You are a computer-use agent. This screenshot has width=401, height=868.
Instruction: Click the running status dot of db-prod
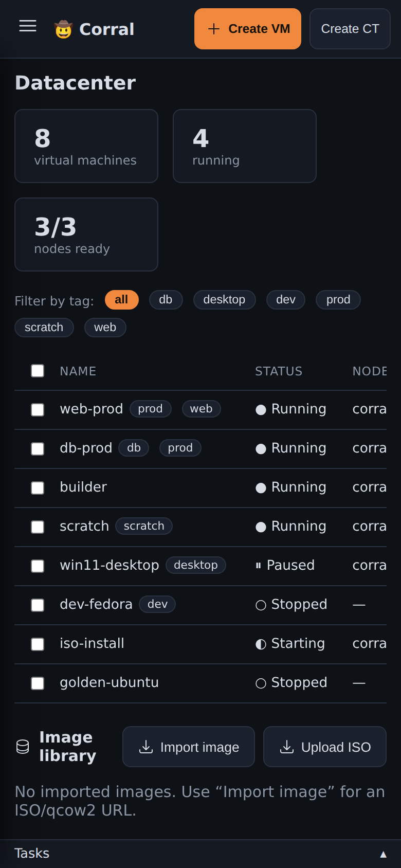pyautogui.click(x=261, y=448)
